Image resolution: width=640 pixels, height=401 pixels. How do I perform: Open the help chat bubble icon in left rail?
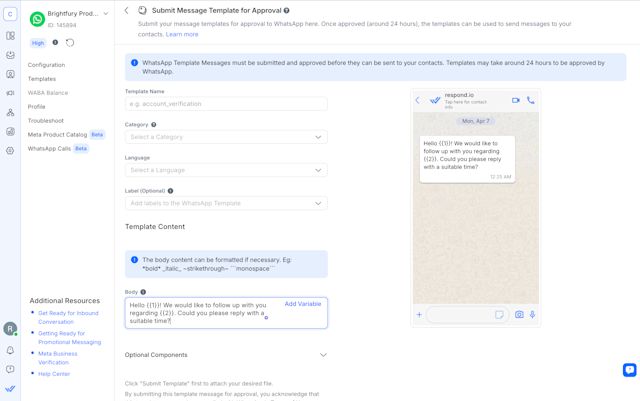point(11,369)
